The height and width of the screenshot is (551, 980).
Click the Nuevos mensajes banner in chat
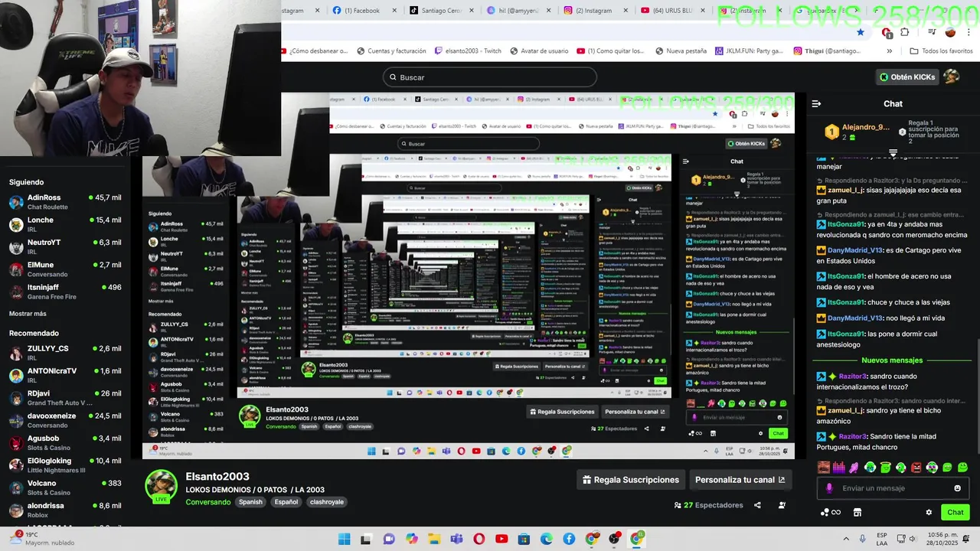892,360
